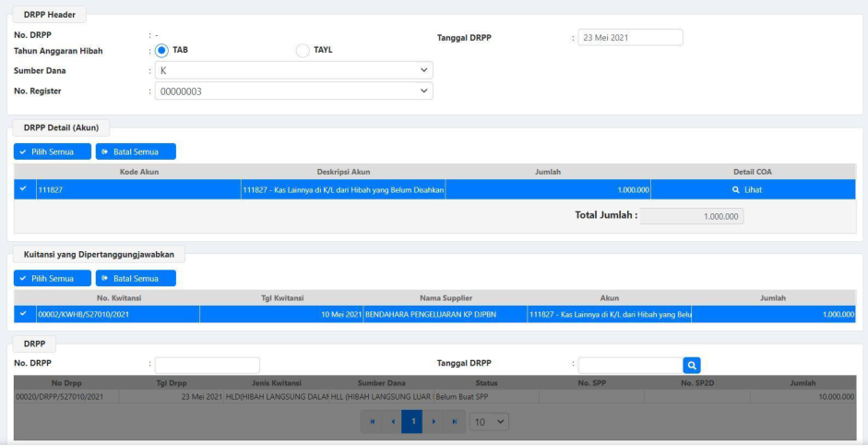Jump to last page in DRPP pagination
Image resolution: width=868 pixels, height=446 pixels.
click(x=454, y=421)
